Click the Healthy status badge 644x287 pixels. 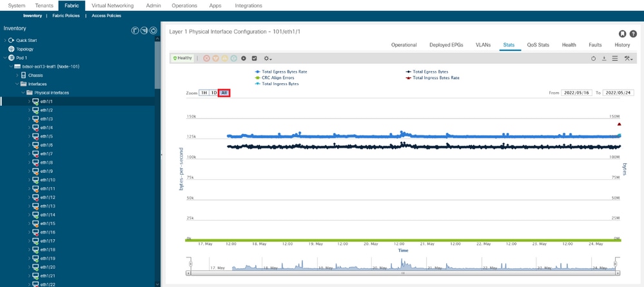click(182, 59)
